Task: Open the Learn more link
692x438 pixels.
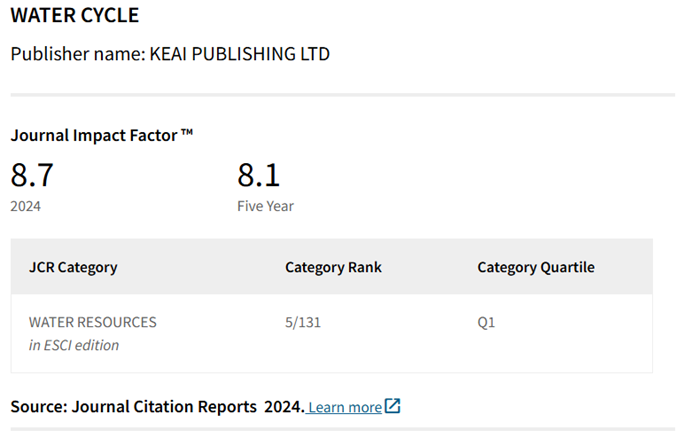Action: point(345,407)
